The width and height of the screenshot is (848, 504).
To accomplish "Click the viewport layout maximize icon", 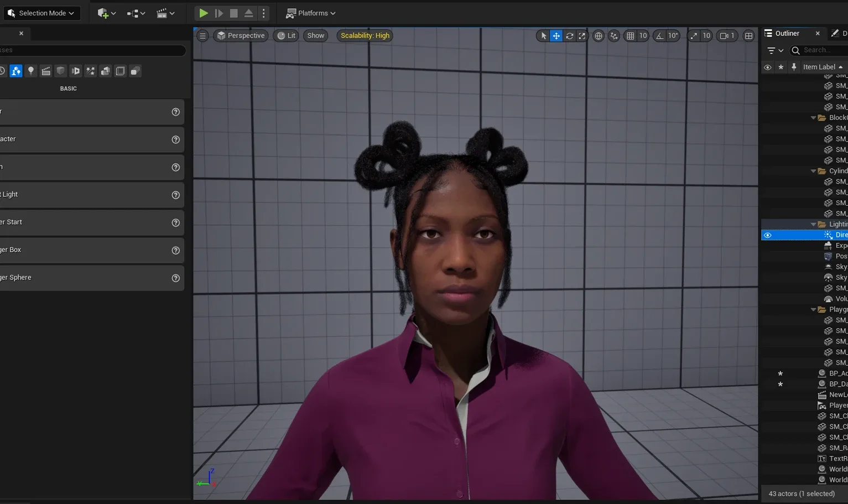I will tap(748, 35).
